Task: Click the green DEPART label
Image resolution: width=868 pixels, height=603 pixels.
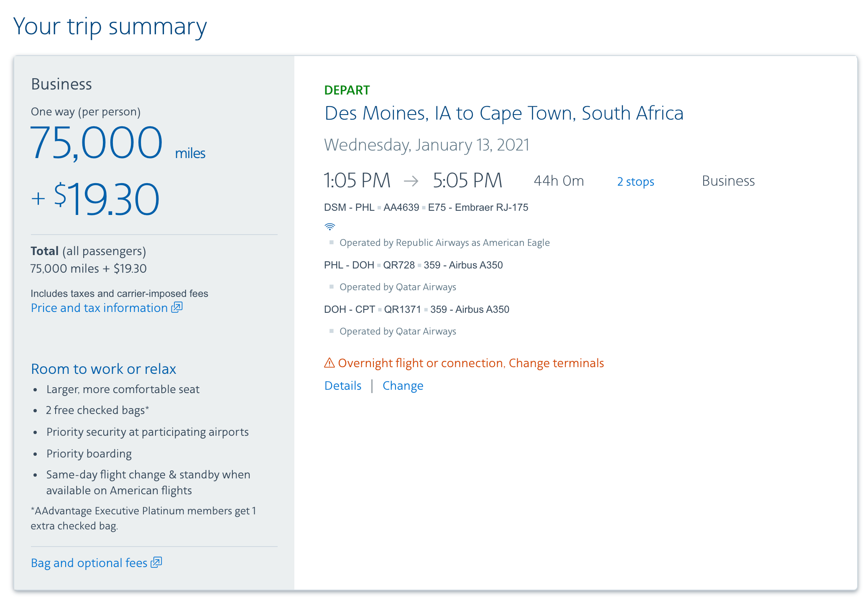Action: 347,90
